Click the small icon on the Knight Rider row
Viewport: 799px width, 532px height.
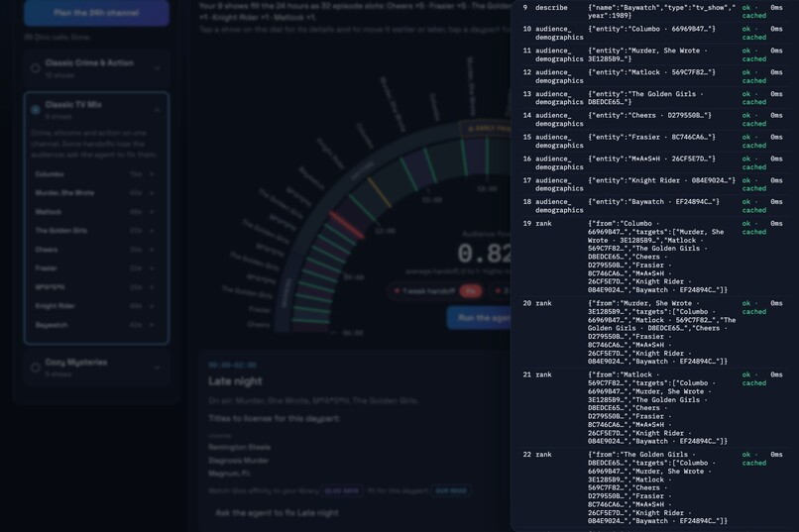coord(152,306)
